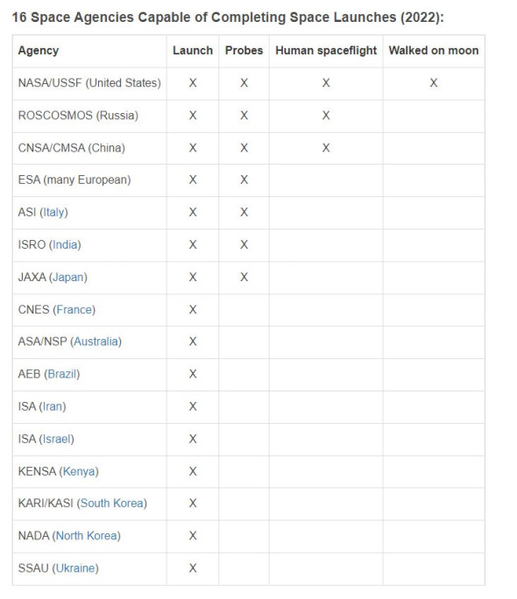Follow the Japan hyperlink
Viewport: 517px width, 599px height.
[68, 277]
